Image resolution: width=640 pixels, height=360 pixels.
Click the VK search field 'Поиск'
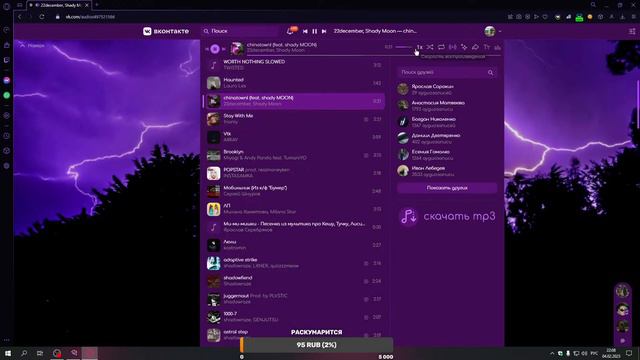(241, 31)
